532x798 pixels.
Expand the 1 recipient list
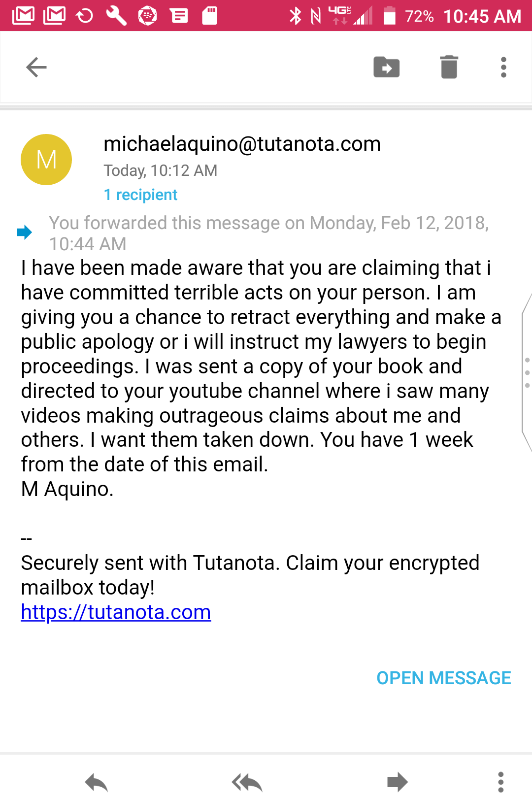140,195
